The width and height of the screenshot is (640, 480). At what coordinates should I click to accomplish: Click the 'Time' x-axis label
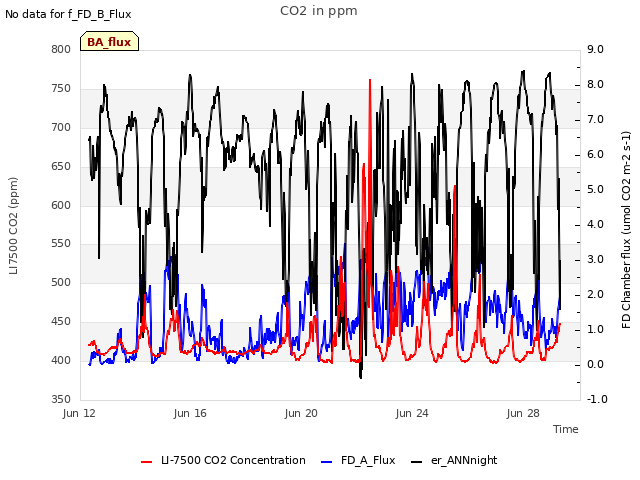[x=566, y=429]
